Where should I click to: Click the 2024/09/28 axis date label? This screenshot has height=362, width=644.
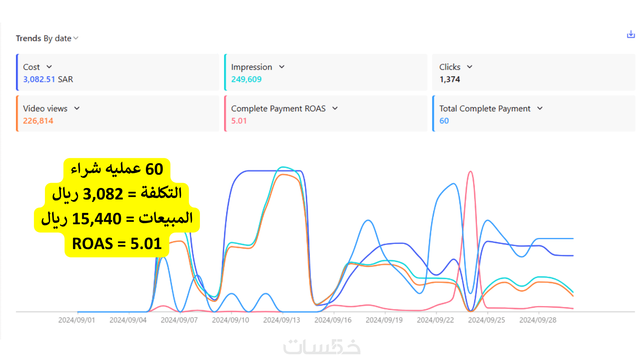tap(538, 320)
